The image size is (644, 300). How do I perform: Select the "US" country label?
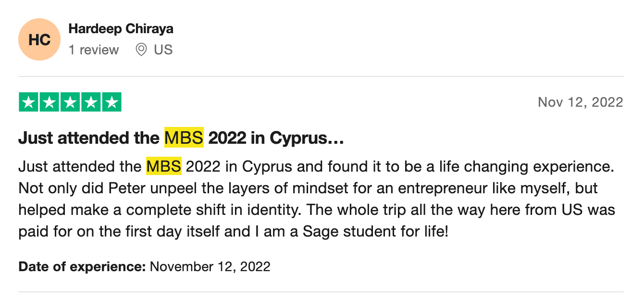click(163, 50)
